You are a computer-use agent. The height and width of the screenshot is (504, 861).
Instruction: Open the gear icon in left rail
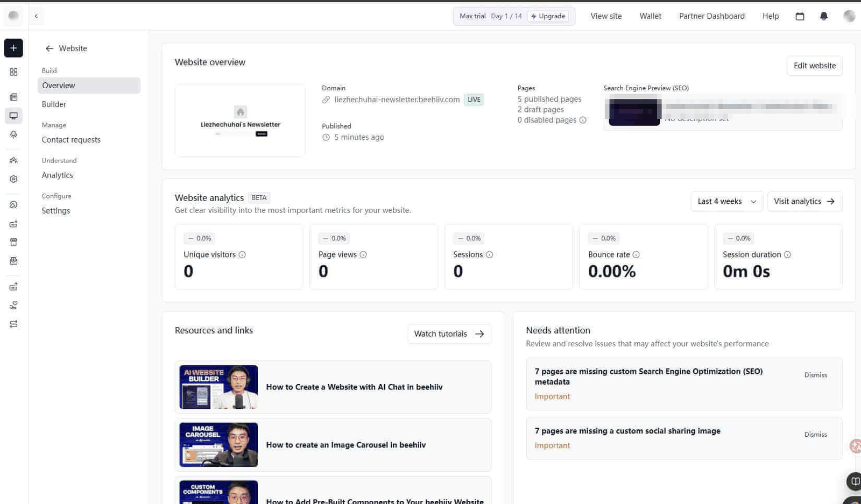coord(13,179)
